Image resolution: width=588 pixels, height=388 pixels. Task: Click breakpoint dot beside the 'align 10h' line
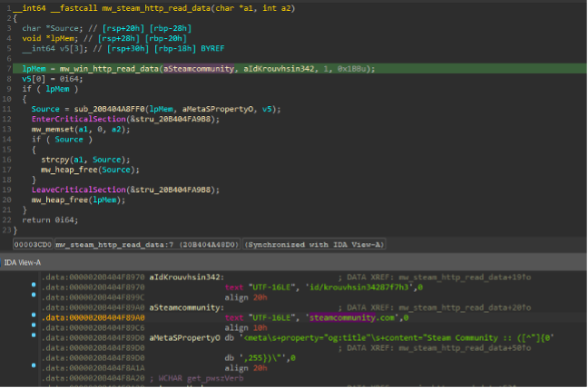point(34,327)
